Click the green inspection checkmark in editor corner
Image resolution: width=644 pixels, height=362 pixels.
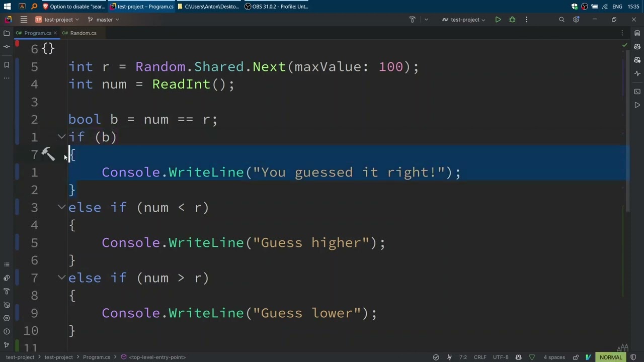(625, 45)
